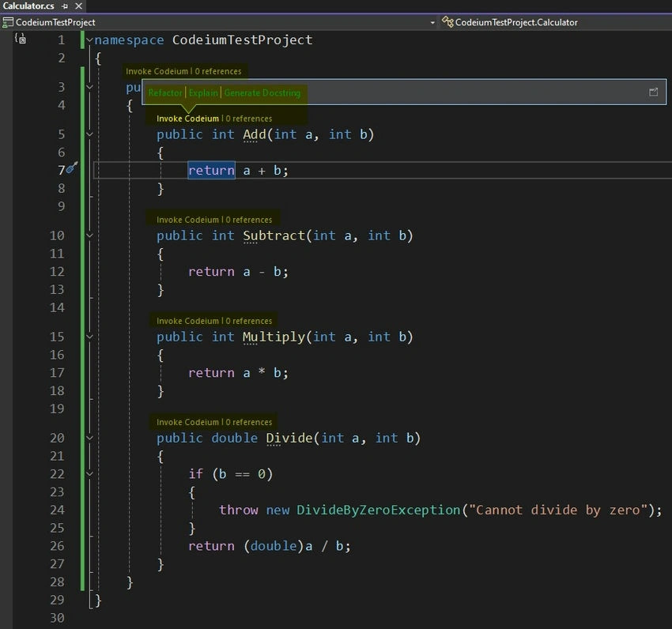Collapse the namespace block on line 1
This screenshot has height=629, width=672.
click(x=89, y=40)
